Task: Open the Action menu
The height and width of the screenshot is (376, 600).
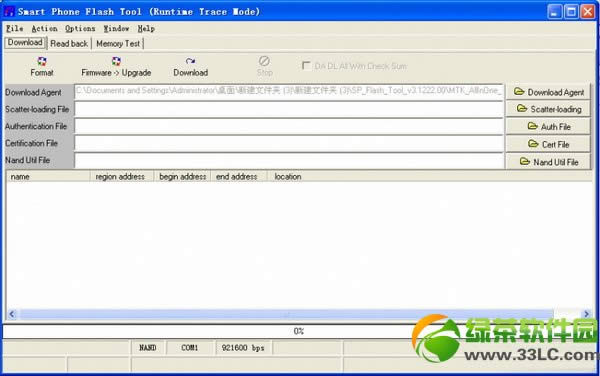Action: click(x=44, y=28)
